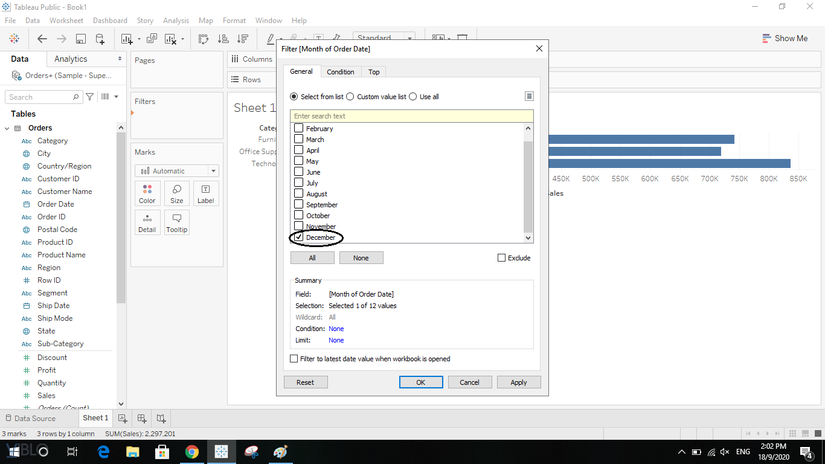Click the New Worksheet toolbar icon
The height and width of the screenshot is (464, 825).
(127, 39)
